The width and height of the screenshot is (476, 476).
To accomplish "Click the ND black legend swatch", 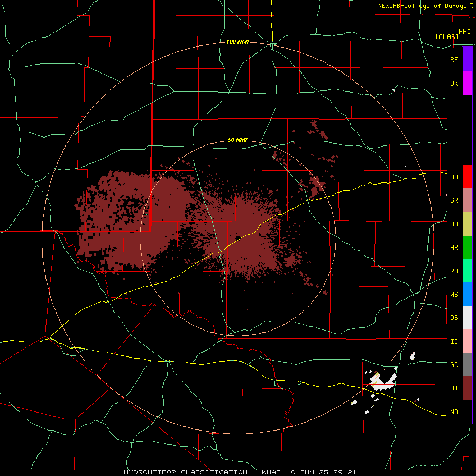I will 467,411.
